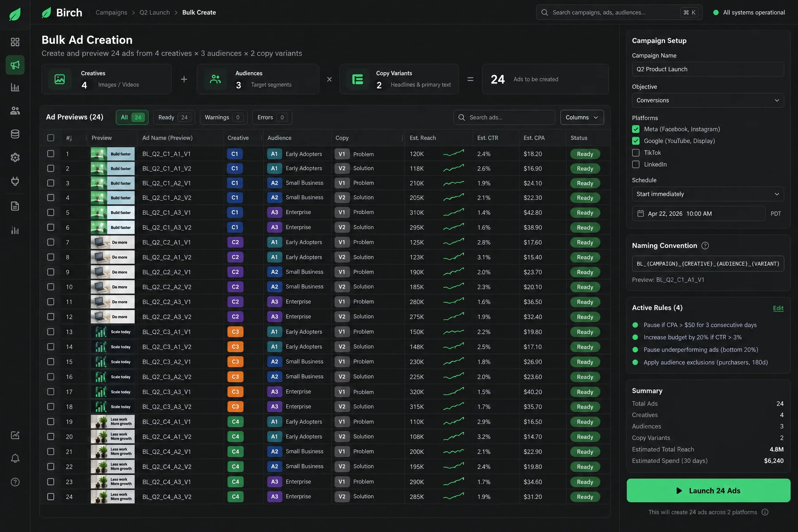Image resolution: width=798 pixels, height=532 pixels.
Task: Switch to the Warnings filter tab
Action: click(x=223, y=117)
